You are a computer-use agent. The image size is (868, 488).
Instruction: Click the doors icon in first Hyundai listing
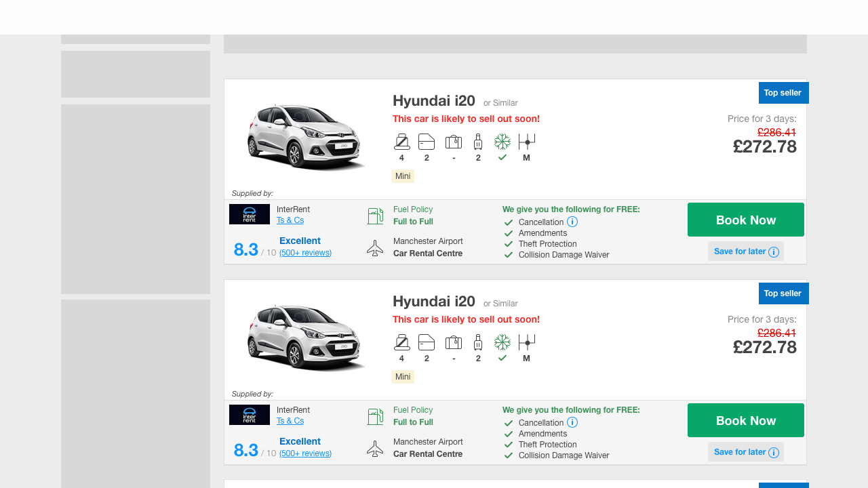[x=427, y=142]
